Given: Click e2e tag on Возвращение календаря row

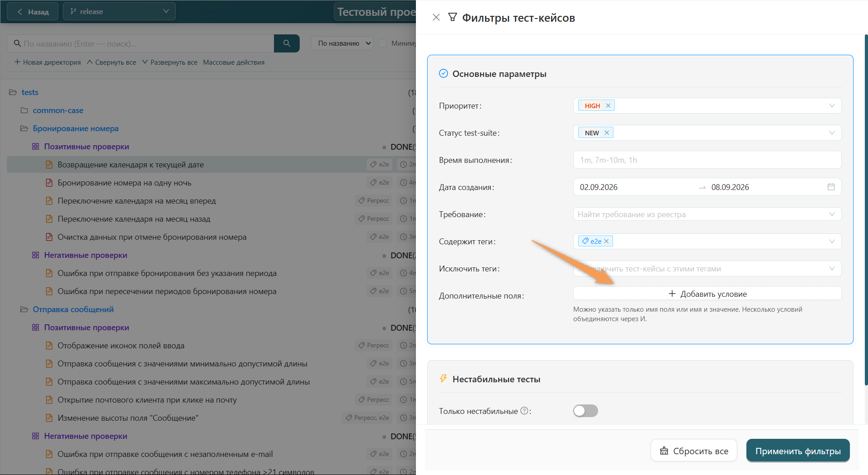Looking at the screenshot, I should 379,164.
